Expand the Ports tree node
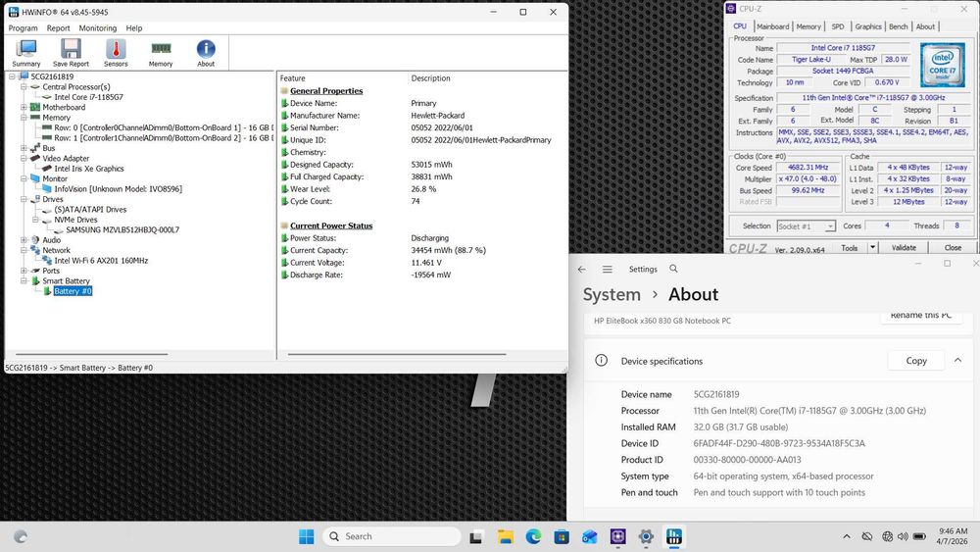This screenshot has width=980, height=552. point(24,271)
